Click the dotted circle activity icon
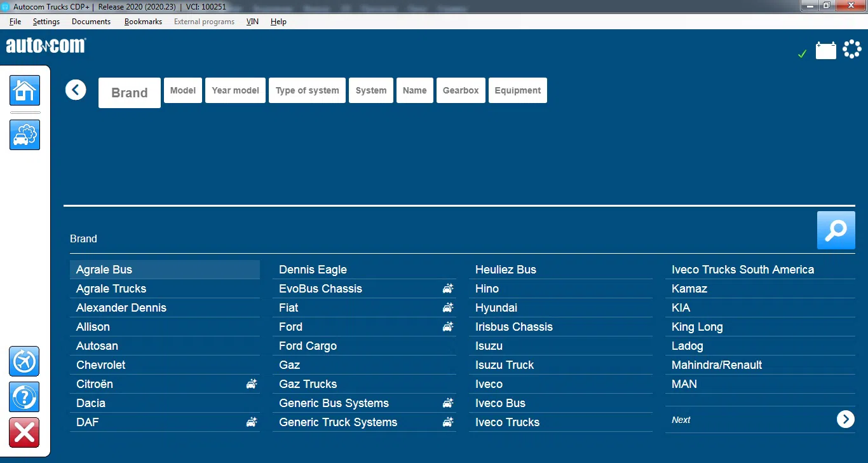 pos(851,50)
